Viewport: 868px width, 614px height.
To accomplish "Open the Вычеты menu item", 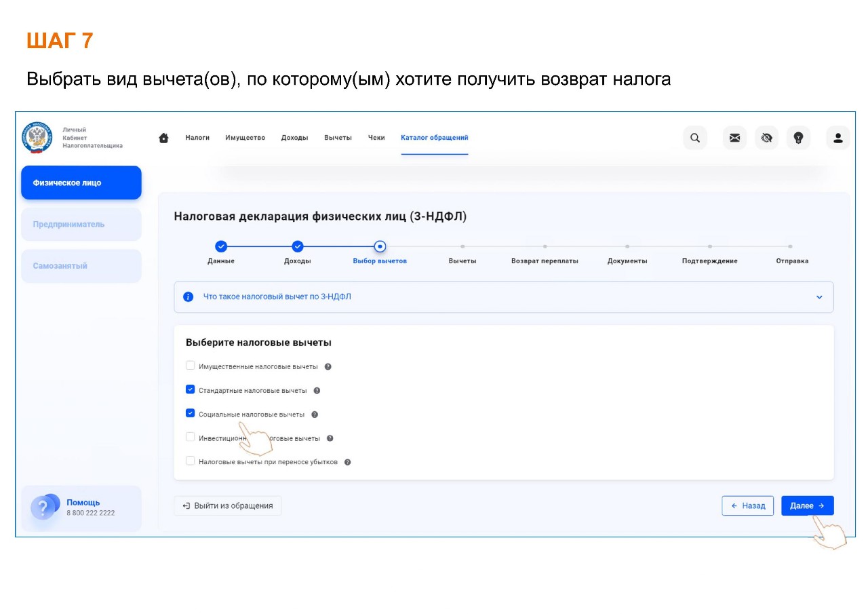I will [x=338, y=138].
